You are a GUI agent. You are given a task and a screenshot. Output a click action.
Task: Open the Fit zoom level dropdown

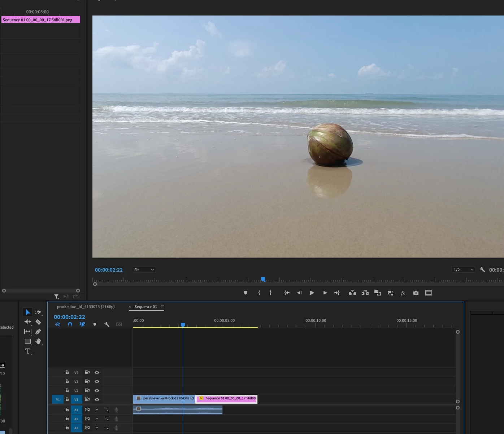click(x=144, y=270)
